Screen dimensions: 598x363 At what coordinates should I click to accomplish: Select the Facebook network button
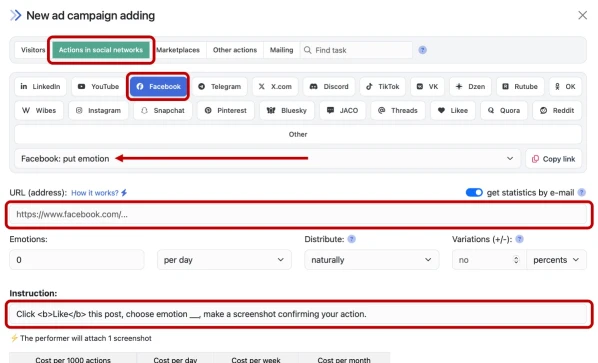[x=158, y=87]
